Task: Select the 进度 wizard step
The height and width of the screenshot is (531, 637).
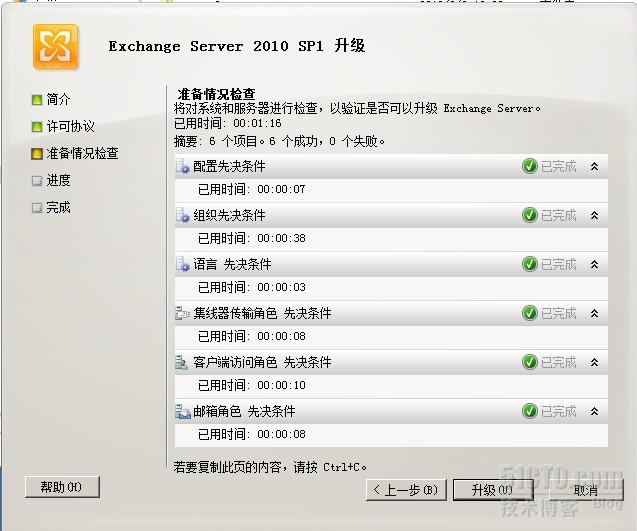Action: click(58, 180)
